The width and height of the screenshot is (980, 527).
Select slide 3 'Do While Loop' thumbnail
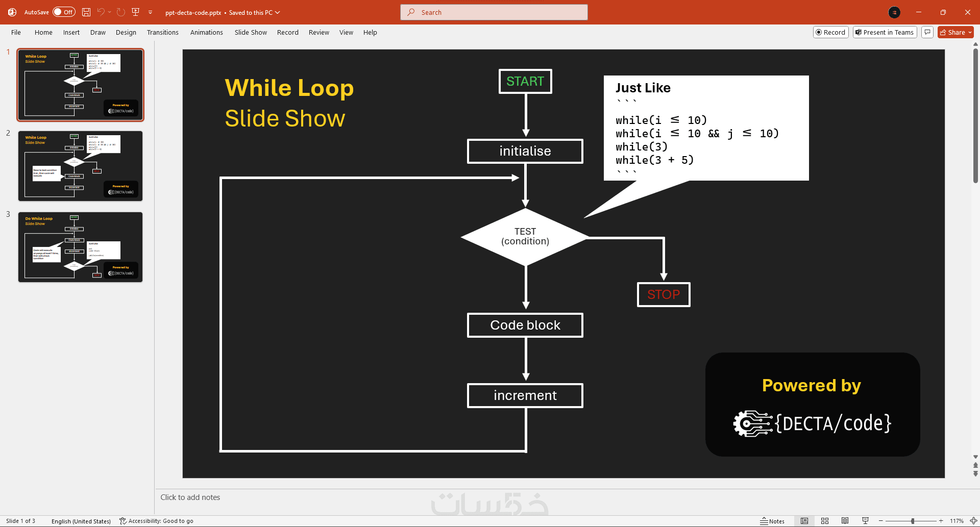[x=81, y=247]
